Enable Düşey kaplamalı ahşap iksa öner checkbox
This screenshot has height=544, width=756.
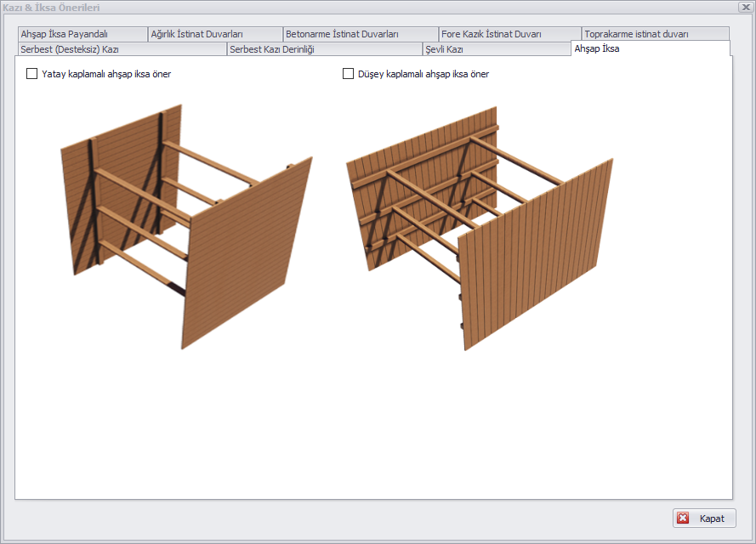348,74
